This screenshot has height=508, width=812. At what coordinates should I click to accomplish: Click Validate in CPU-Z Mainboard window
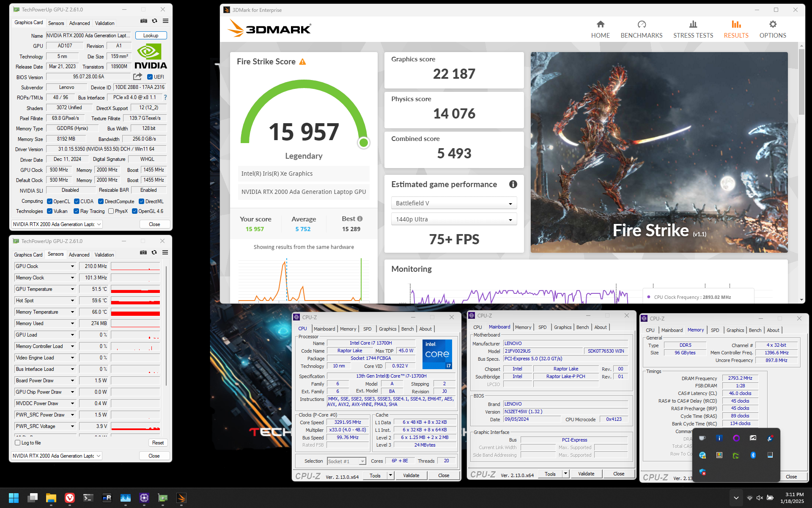tap(586, 474)
